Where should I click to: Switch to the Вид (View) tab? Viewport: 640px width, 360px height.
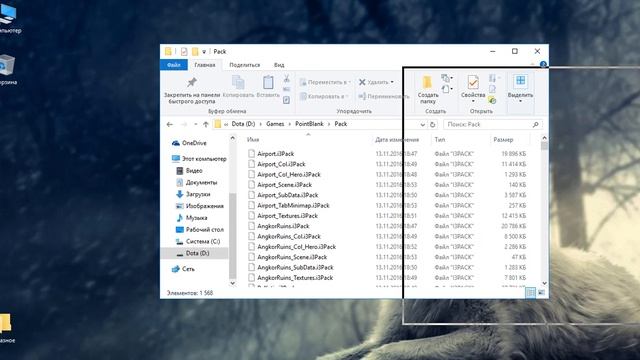pyautogui.click(x=279, y=65)
